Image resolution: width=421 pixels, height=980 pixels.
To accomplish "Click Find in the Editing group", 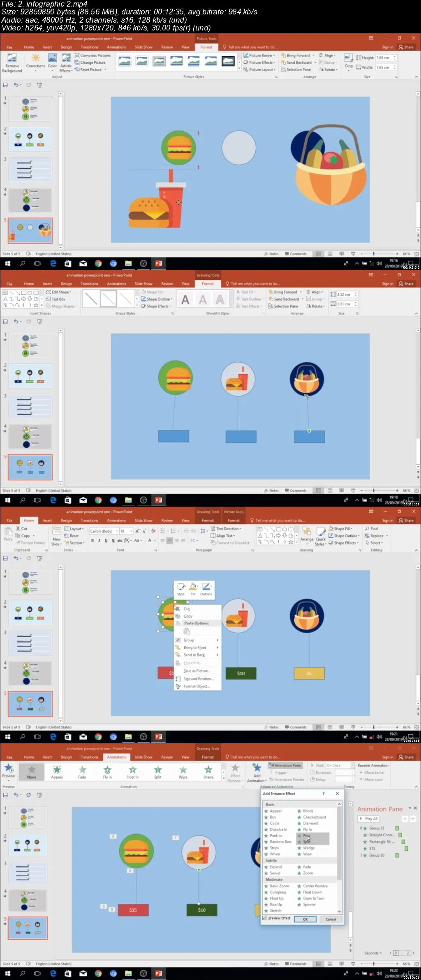I will (x=371, y=528).
